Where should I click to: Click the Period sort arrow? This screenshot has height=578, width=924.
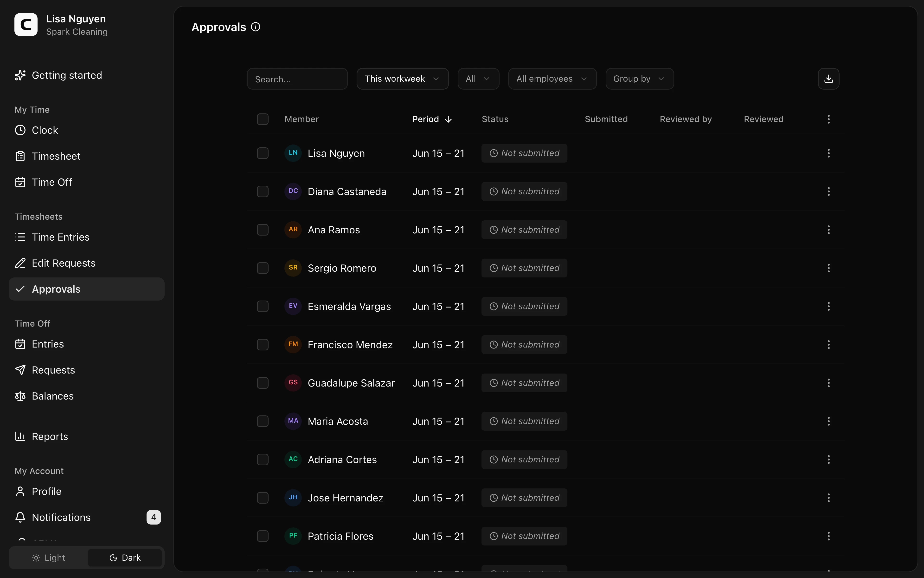(448, 119)
